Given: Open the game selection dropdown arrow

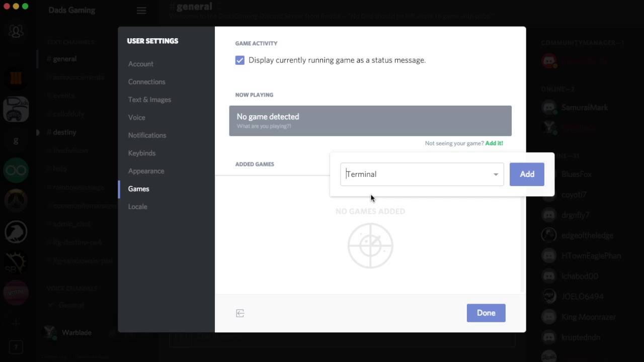Looking at the screenshot, I should coord(496,174).
